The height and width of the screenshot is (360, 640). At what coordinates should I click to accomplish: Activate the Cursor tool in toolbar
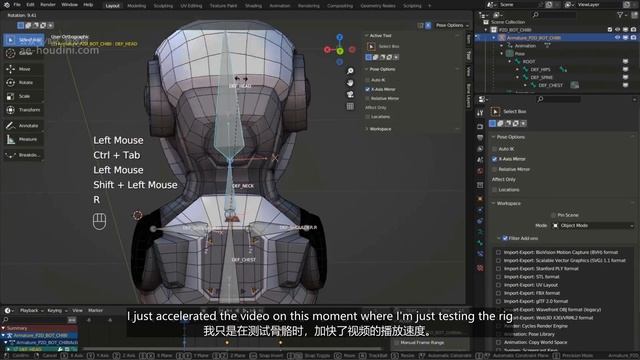[24, 53]
